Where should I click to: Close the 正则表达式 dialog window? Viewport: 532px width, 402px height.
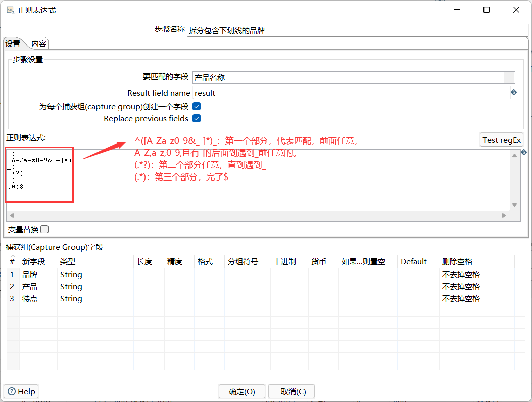[x=516, y=10]
